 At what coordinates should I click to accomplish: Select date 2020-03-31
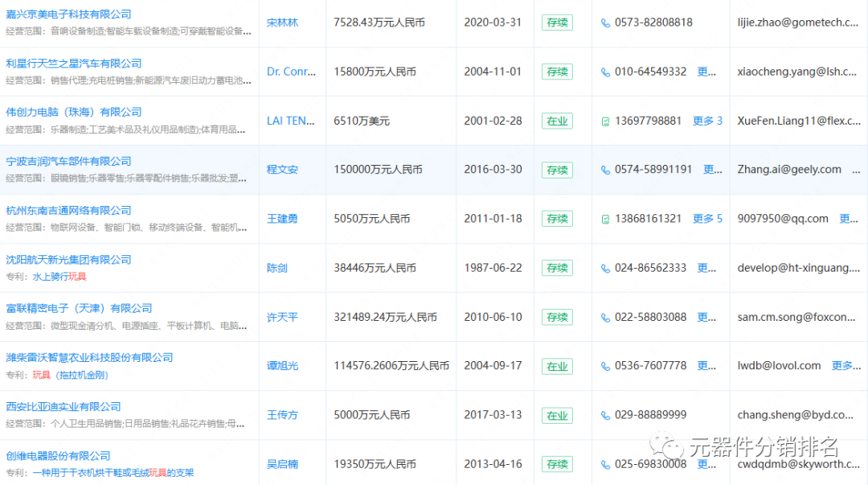pyautogui.click(x=493, y=23)
